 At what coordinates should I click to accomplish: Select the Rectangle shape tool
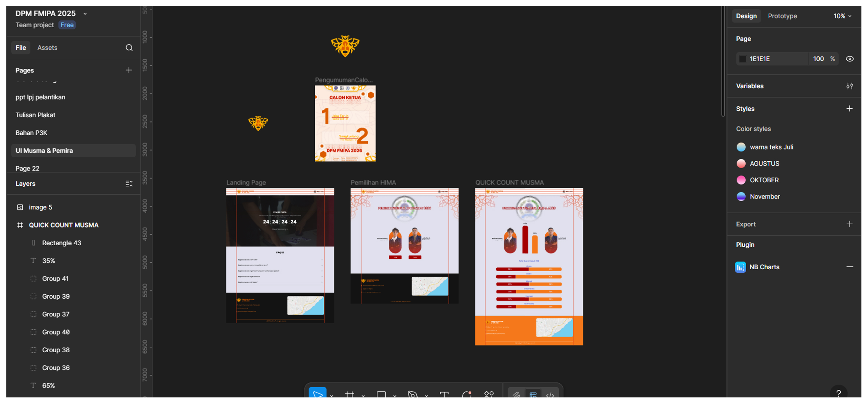point(381,394)
